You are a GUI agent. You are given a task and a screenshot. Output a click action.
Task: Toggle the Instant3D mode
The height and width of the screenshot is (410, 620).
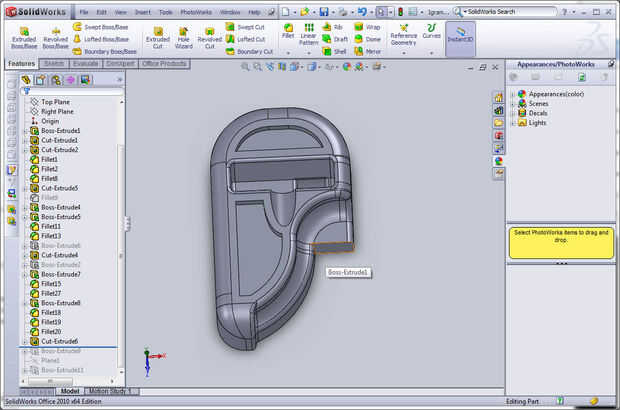[x=460, y=37]
